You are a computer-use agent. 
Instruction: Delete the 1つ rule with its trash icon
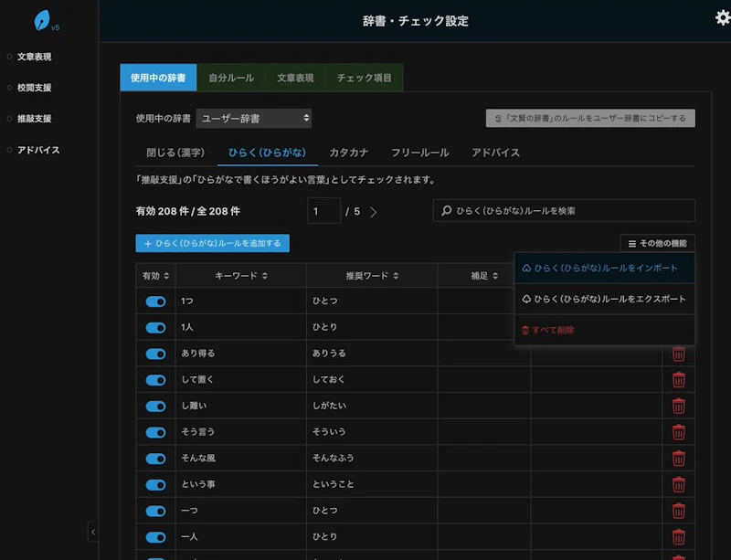(x=678, y=301)
